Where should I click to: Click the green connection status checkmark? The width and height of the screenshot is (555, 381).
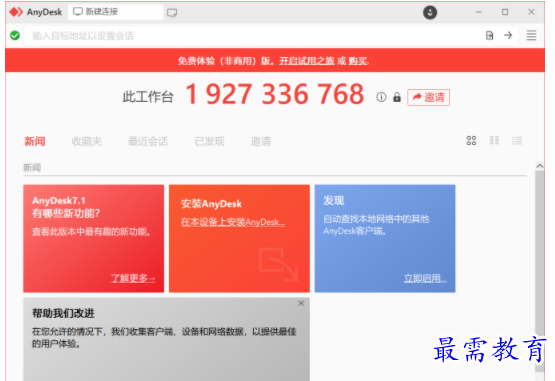pos(15,35)
